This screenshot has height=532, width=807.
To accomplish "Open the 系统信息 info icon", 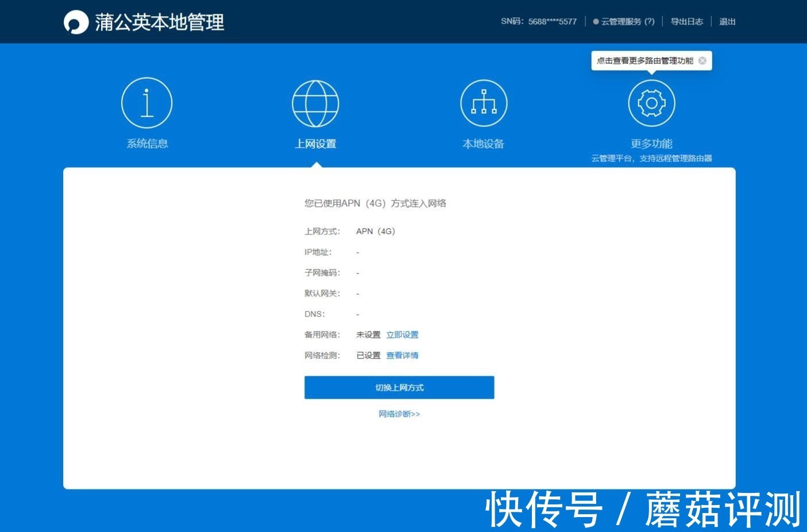I will pos(147,103).
